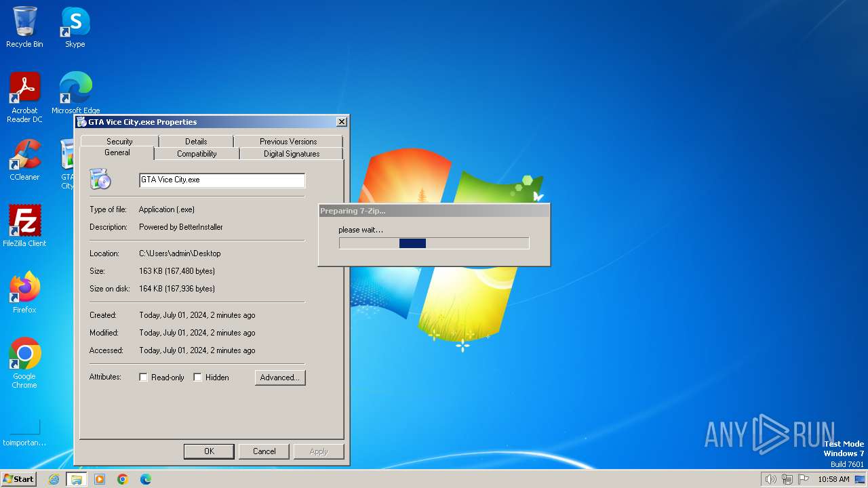The width and height of the screenshot is (868, 488).
Task: Click the Created date value
Action: coord(197,315)
